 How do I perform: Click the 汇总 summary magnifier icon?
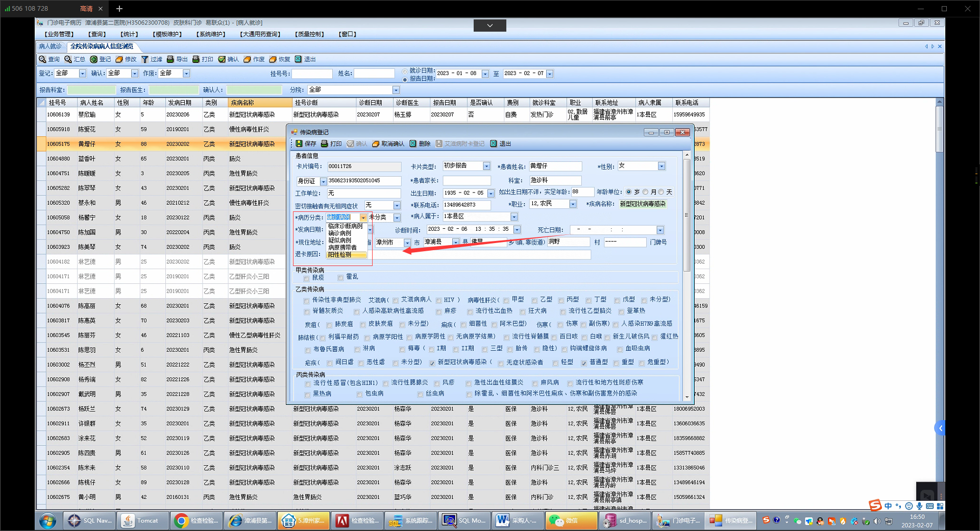(x=68, y=60)
